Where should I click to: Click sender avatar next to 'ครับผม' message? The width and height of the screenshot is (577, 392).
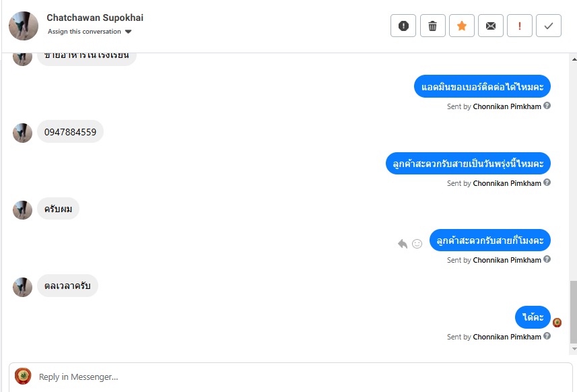23,210
